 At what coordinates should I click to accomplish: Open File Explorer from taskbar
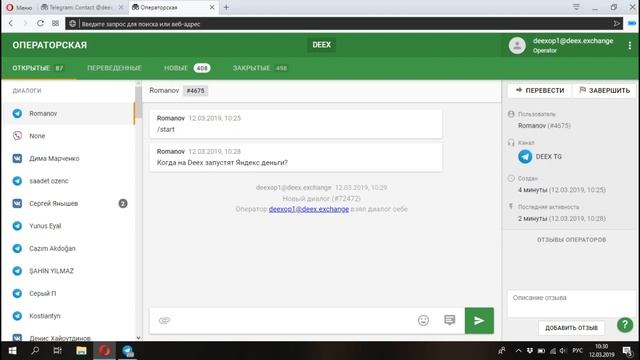click(81, 351)
